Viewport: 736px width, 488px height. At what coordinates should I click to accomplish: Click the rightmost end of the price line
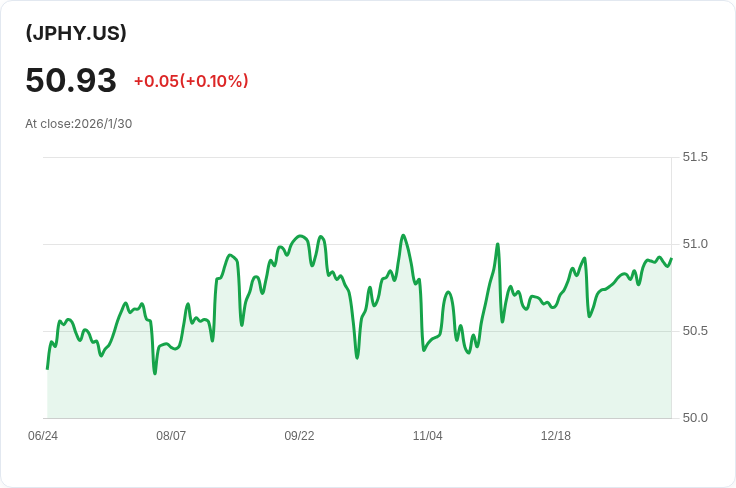(671, 259)
